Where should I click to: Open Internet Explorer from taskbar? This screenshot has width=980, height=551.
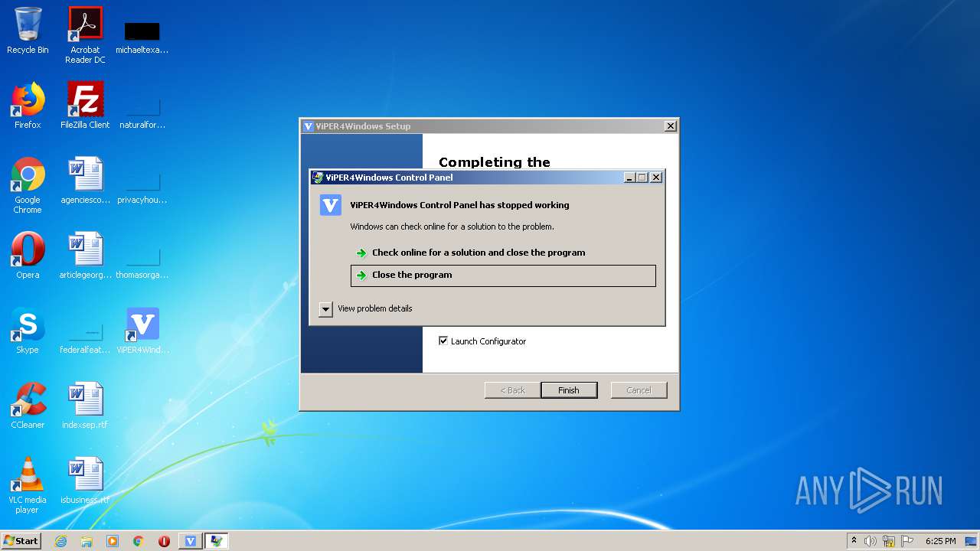61,541
